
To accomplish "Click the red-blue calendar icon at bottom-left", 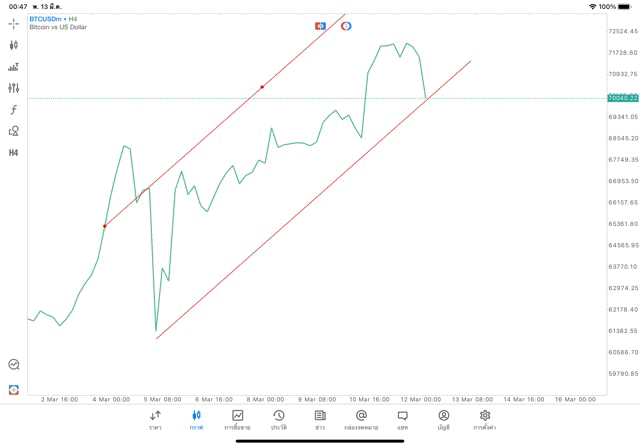I will tap(14, 390).
